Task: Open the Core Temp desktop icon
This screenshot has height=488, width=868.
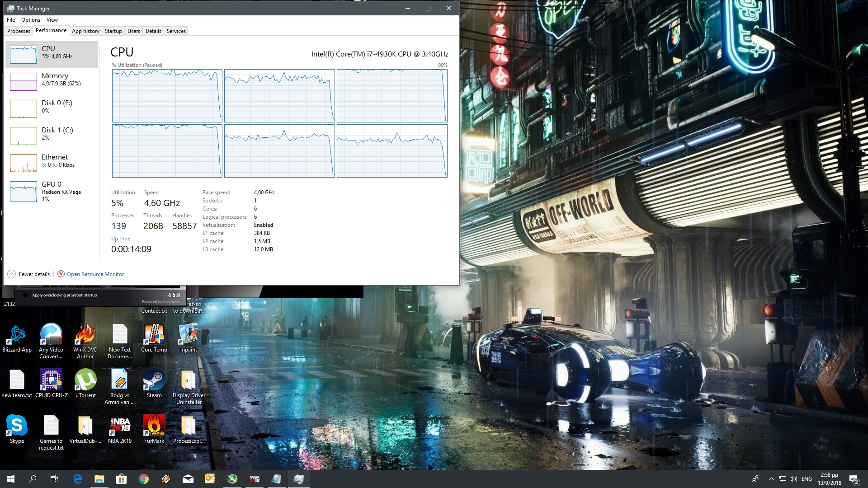Action: pos(154,336)
